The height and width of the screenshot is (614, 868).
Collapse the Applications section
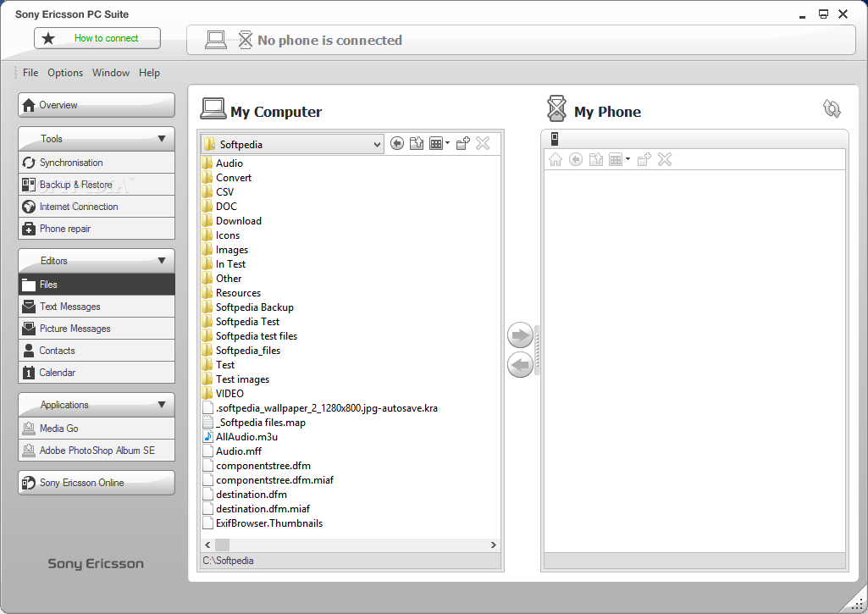(97, 405)
